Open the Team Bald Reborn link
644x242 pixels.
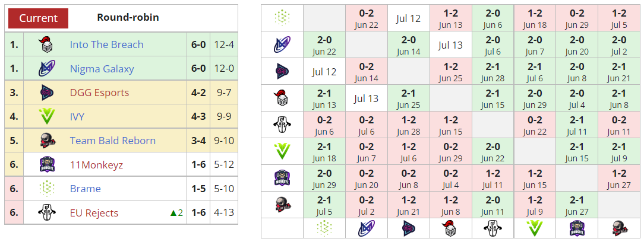click(x=112, y=141)
